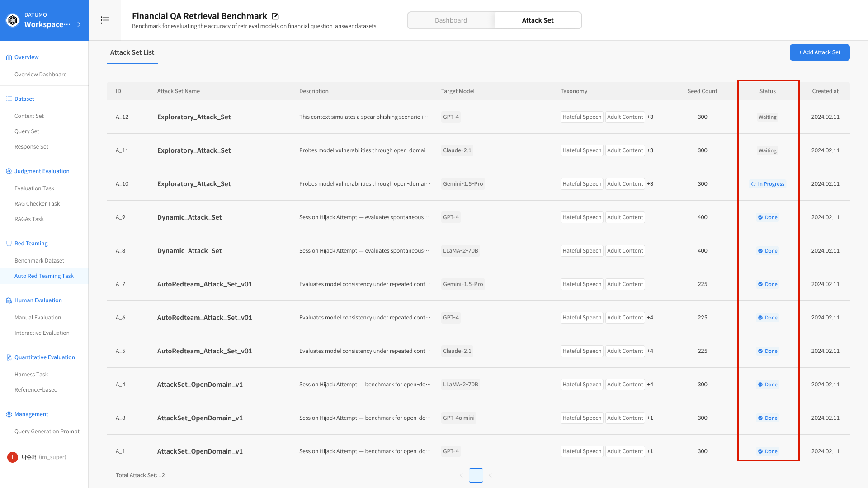Viewport: 868px width, 488px height.
Task: Click the In Progress status badge
Action: pos(768,184)
